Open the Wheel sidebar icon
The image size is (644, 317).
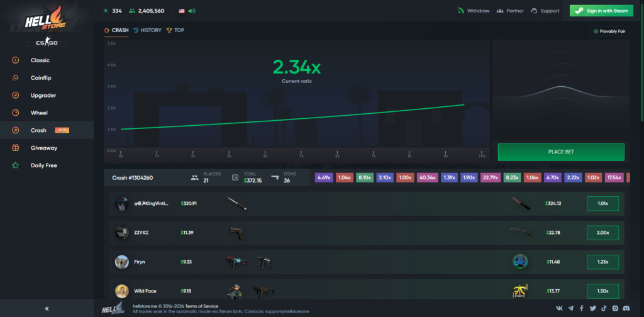[15, 113]
